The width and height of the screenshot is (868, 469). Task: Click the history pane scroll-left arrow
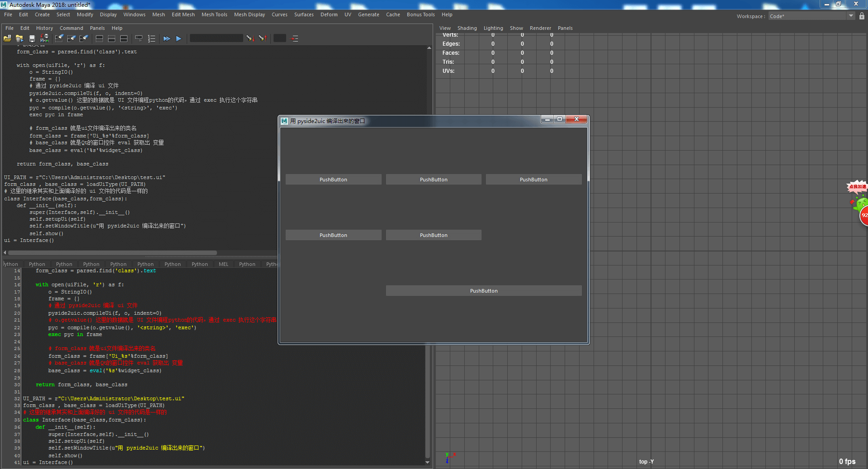tap(5, 253)
